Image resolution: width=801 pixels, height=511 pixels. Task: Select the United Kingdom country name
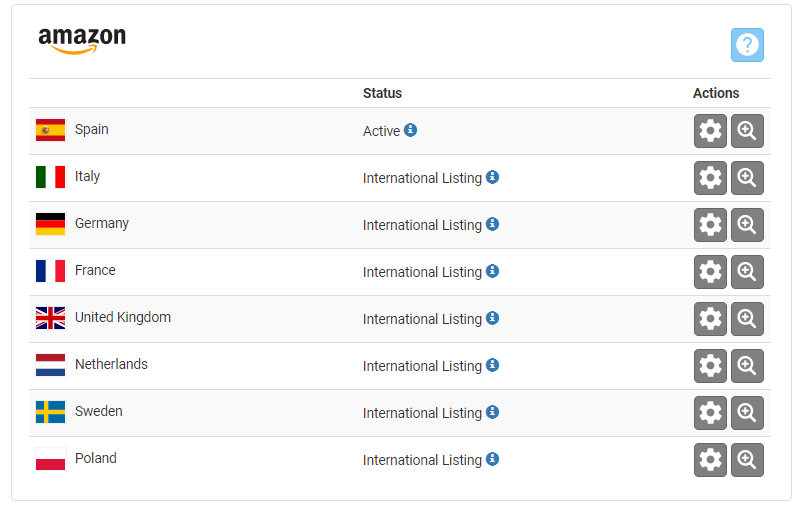pyautogui.click(x=123, y=317)
